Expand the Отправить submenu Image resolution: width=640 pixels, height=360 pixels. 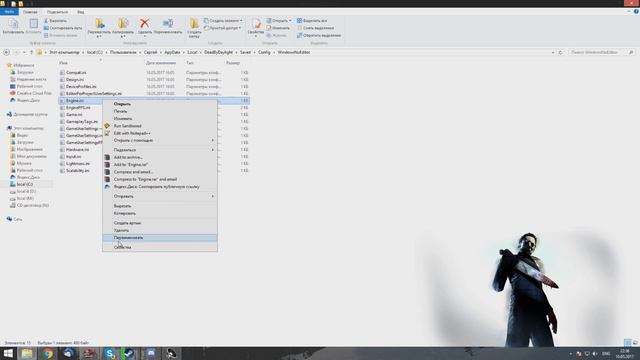tap(160, 196)
